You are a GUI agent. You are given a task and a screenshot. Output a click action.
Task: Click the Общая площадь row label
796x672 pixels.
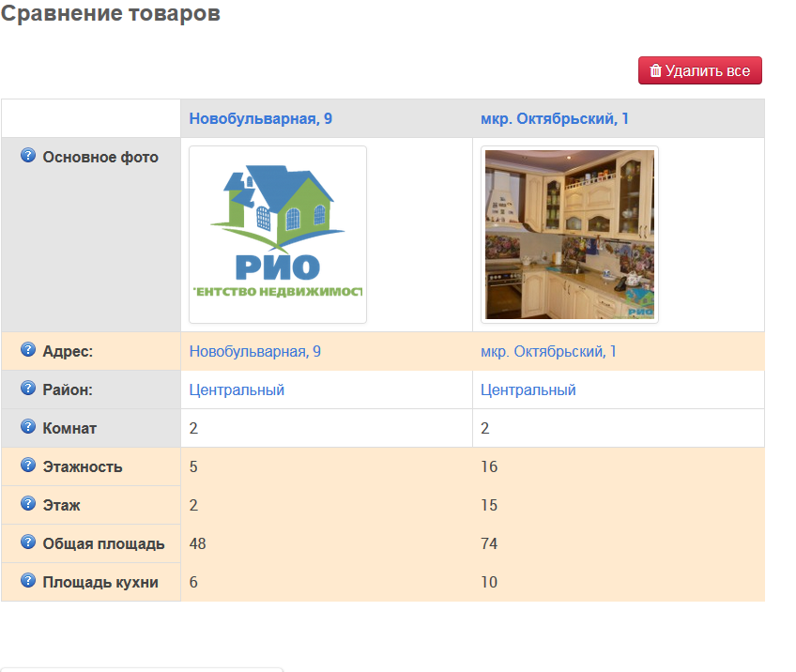pos(103,544)
